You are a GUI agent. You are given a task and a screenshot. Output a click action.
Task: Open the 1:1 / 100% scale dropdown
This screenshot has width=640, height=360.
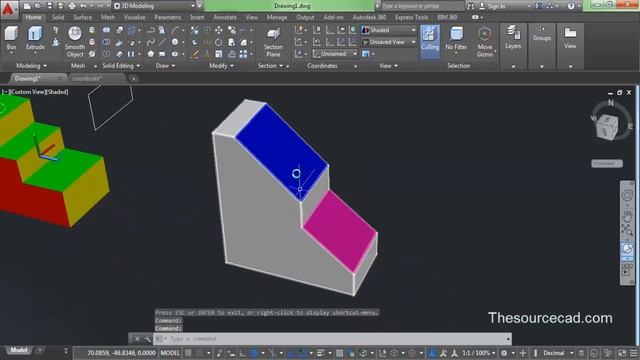click(478, 353)
